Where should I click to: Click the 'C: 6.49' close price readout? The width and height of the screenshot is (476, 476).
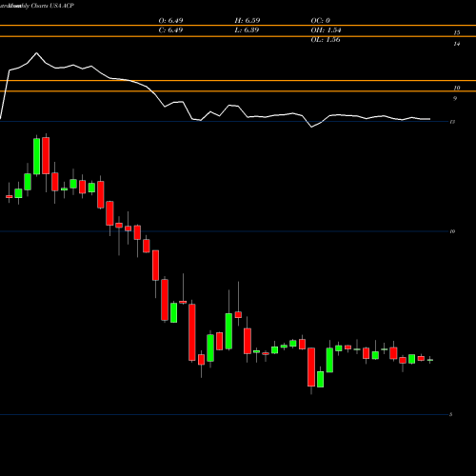(x=170, y=30)
